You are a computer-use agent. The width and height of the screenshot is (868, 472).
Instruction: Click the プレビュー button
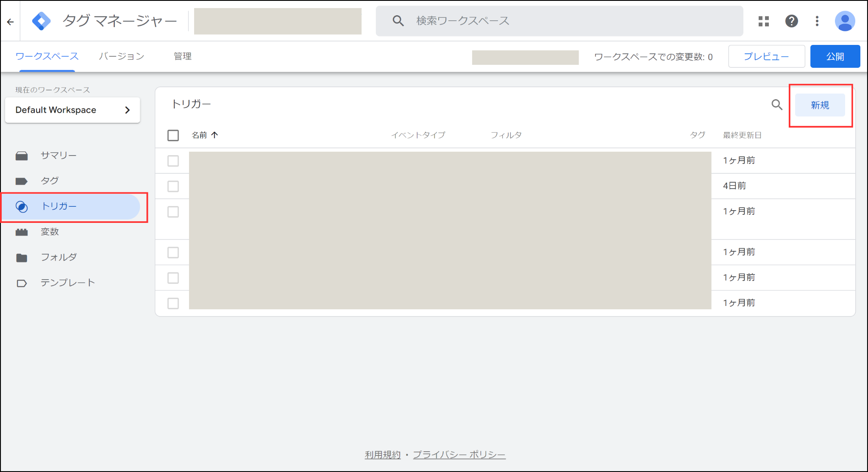coord(766,56)
